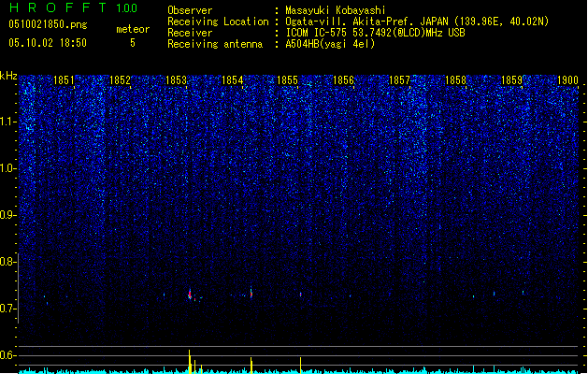Click the Receiver value ICOM IC-575

(x=317, y=33)
